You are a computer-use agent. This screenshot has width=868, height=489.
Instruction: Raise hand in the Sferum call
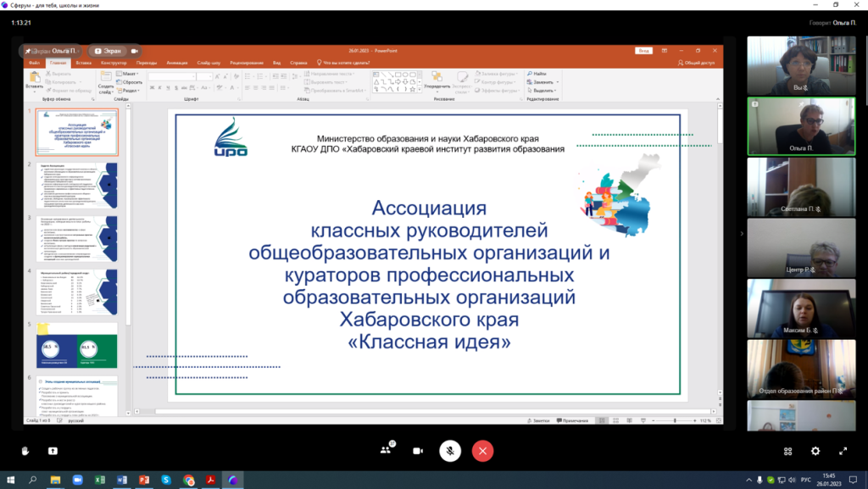pyautogui.click(x=25, y=451)
